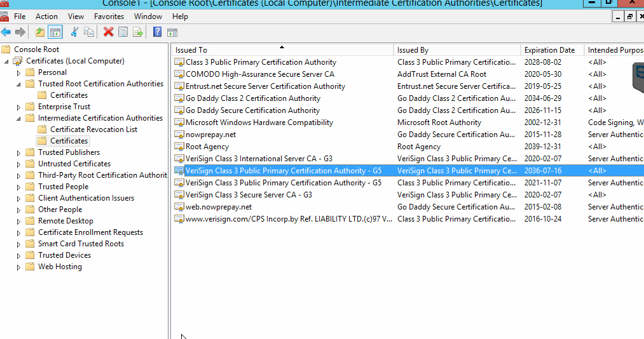
Task: Collapse Intermediate Certification Authorities node
Action: tap(18, 119)
